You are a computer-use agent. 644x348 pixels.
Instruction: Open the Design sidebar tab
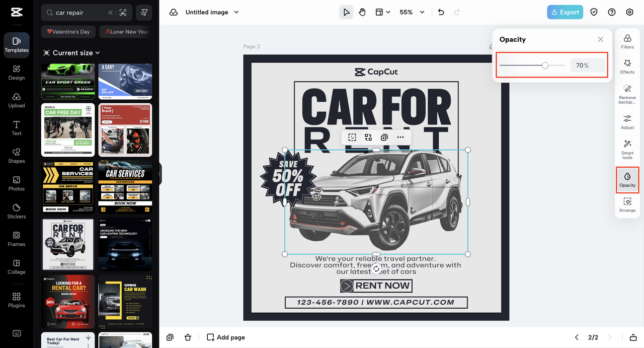[17, 73]
